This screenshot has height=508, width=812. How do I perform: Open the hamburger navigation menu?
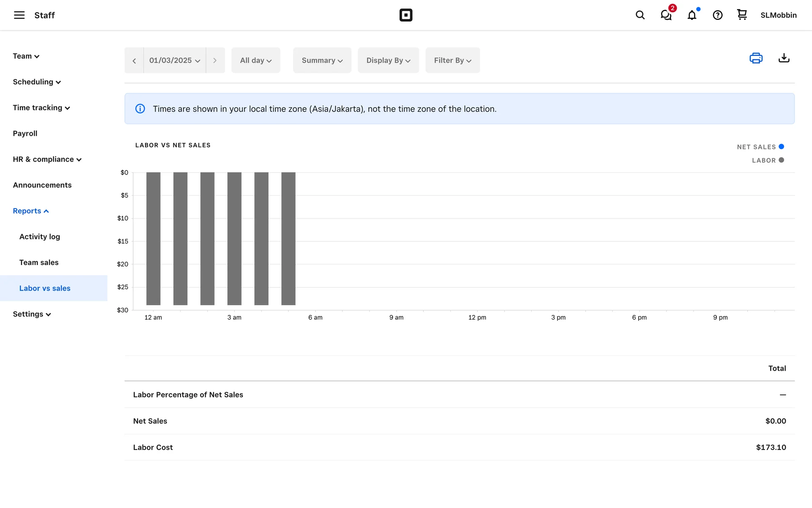tap(19, 15)
